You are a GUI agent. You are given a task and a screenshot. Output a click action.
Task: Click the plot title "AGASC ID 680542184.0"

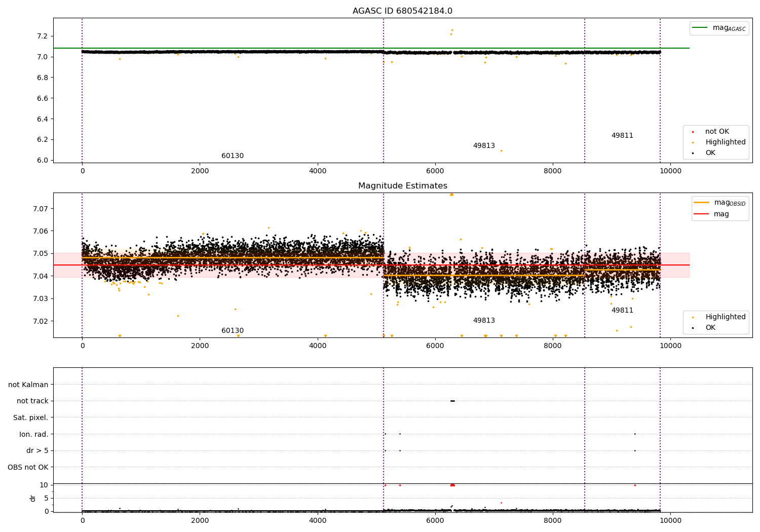(402, 11)
